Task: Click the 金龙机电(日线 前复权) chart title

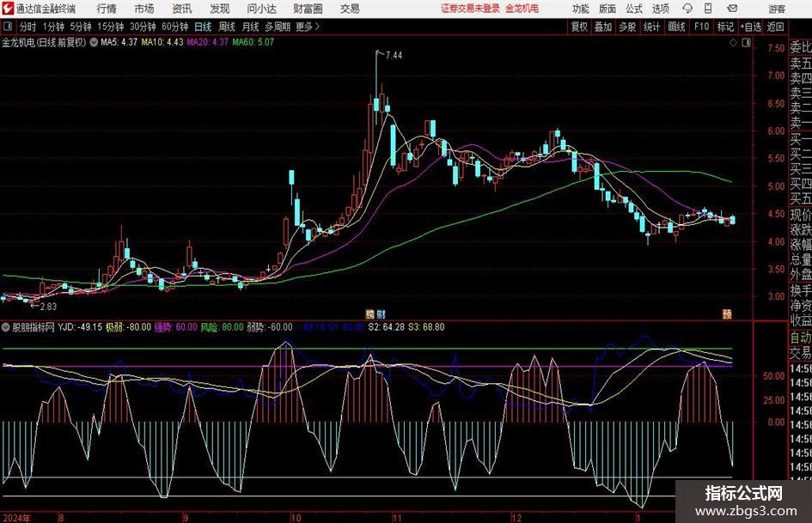Action: [44, 42]
